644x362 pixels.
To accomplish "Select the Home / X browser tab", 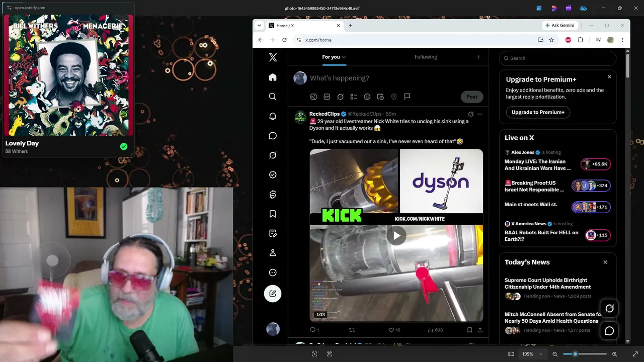I will coord(304,26).
